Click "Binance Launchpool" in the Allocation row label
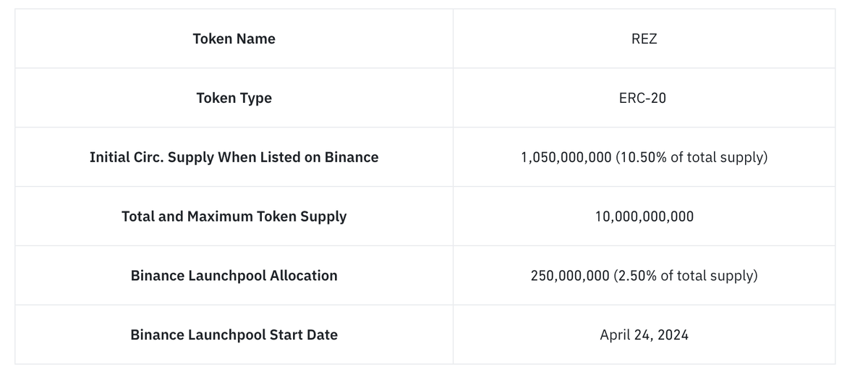This screenshot has width=868, height=375. [x=198, y=276]
